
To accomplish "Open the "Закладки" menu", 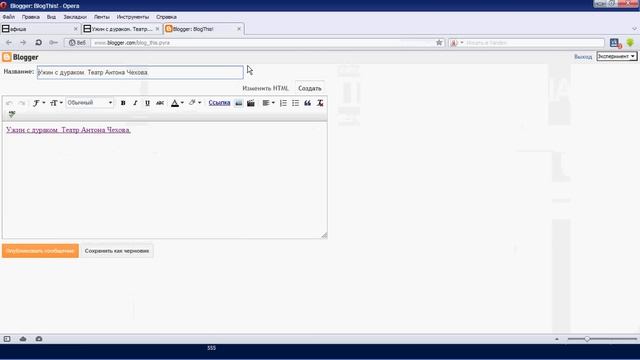I will (x=75, y=17).
